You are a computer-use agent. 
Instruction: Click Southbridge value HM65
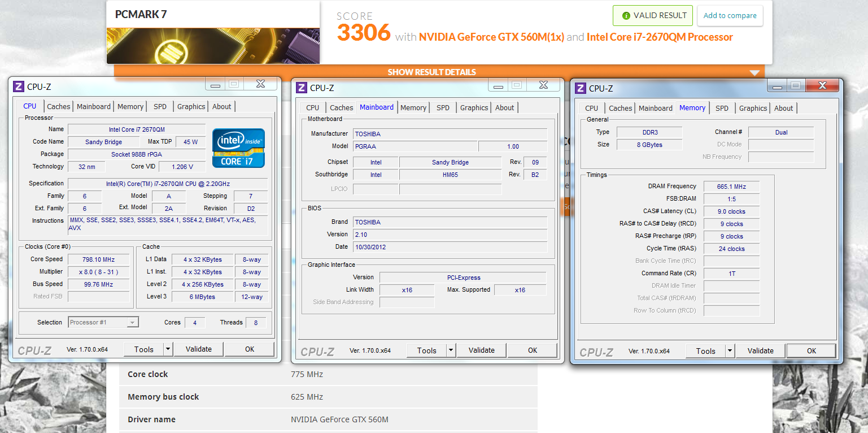pyautogui.click(x=450, y=175)
